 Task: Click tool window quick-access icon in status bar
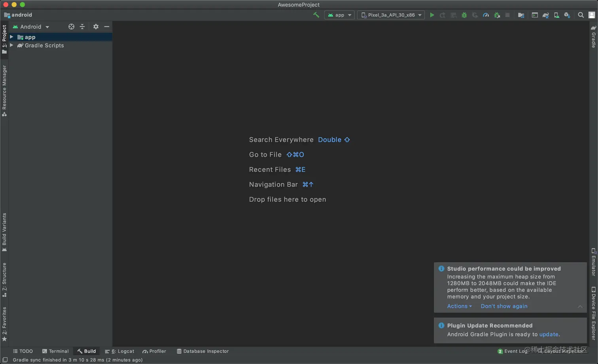[x=5, y=360]
